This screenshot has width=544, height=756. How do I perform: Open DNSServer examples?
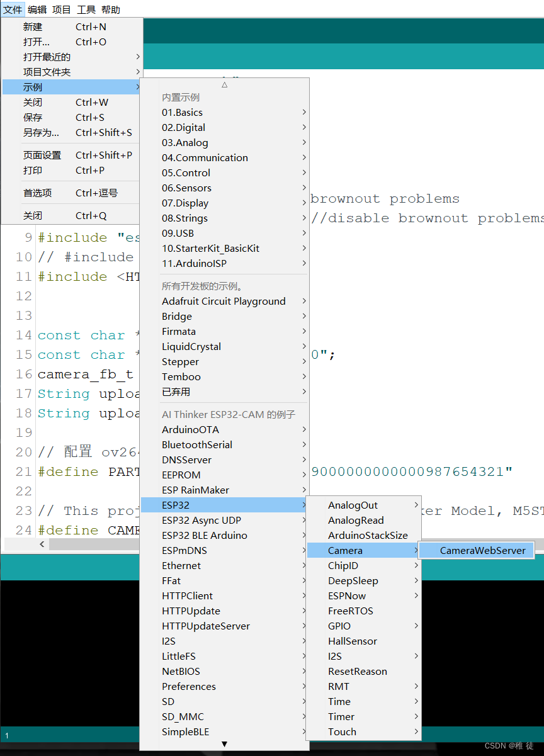pyautogui.click(x=224, y=460)
